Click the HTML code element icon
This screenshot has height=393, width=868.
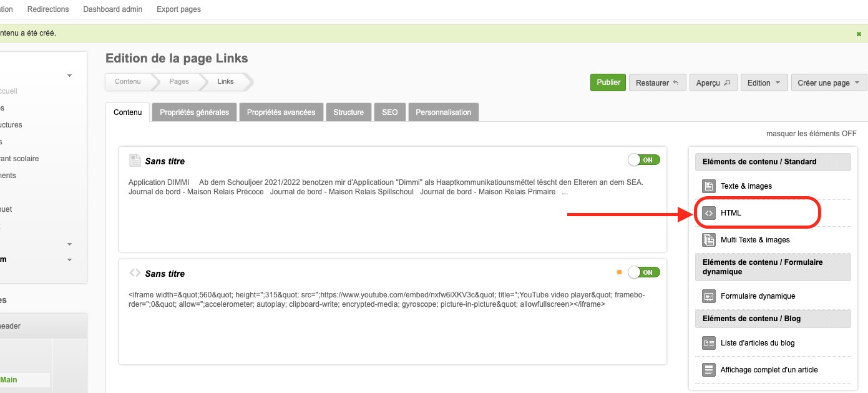tap(708, 212)
